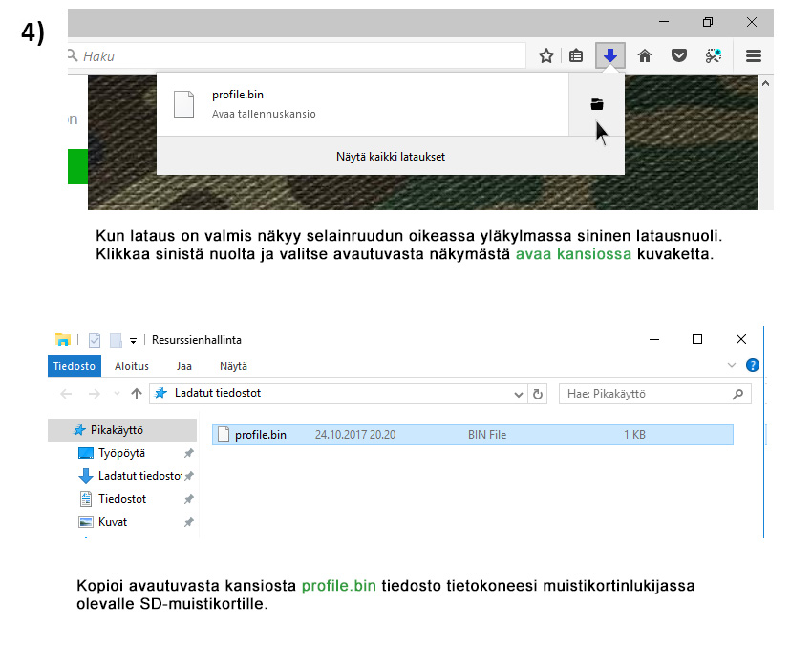Expand the address bar history dropdown
812x669 pixels.
[x=519, y=394]
